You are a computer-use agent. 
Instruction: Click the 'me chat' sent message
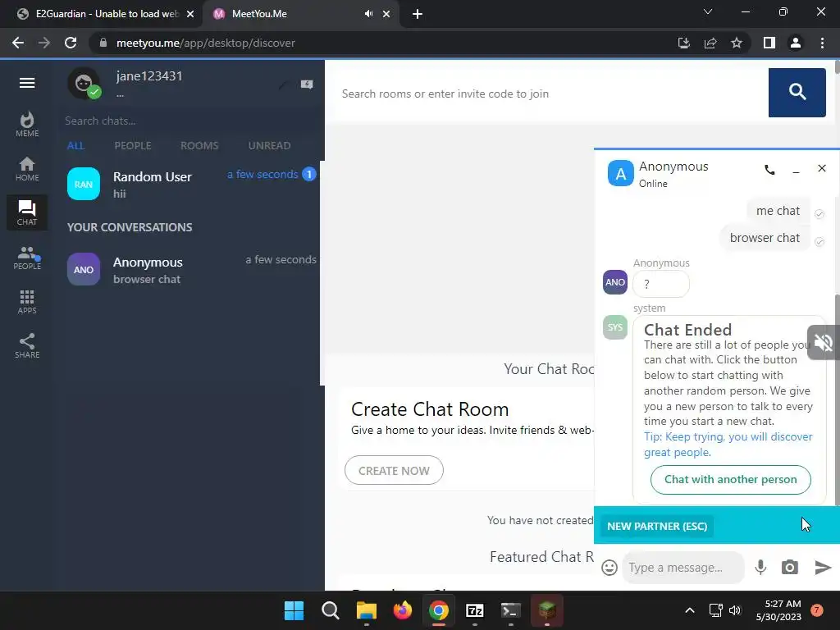[778, 211]
